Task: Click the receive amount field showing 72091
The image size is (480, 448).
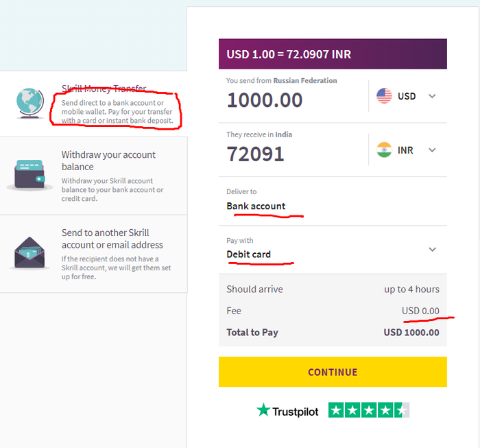Action: click(x=255, y=154)
